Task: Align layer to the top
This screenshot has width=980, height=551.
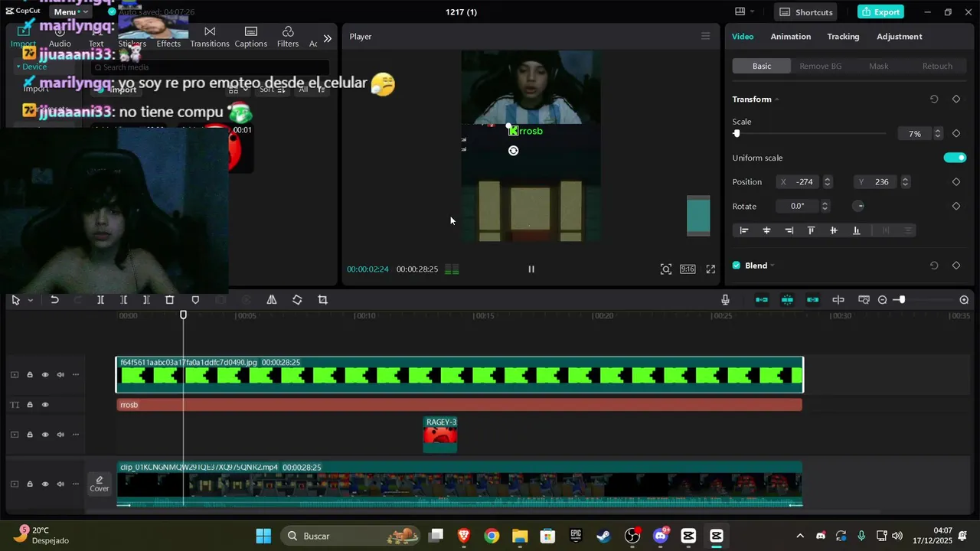Action: pyautogui.click(x=811, y=230)
